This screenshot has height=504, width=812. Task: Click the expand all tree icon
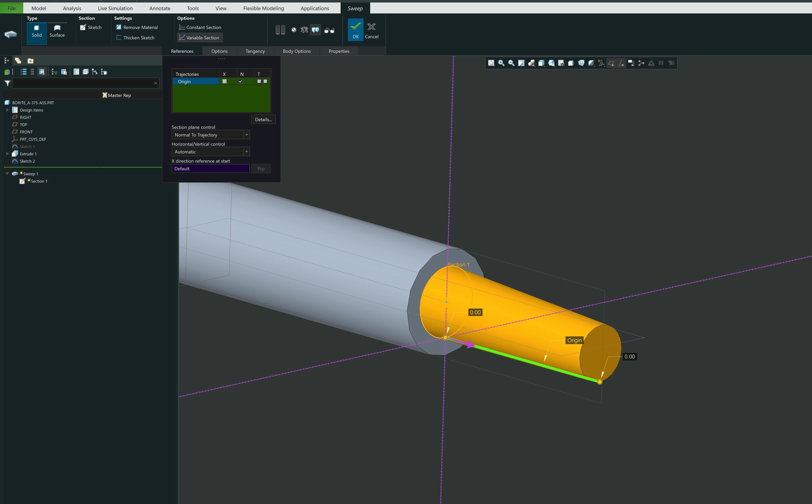(x=23, y=72)
